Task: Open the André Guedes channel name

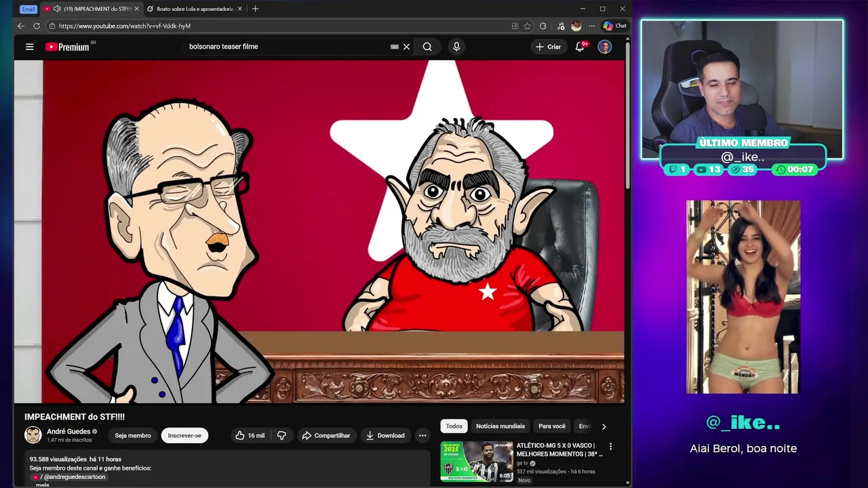Action: pos(68,431)
